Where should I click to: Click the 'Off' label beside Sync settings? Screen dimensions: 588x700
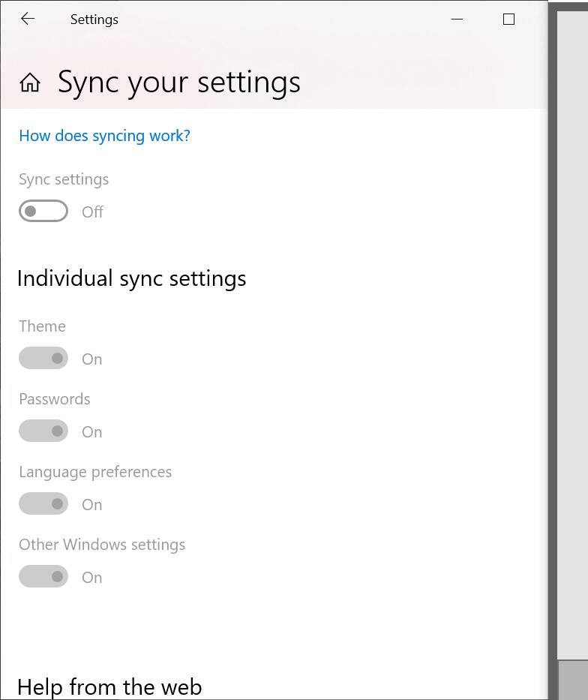click(x=92, y=212)
